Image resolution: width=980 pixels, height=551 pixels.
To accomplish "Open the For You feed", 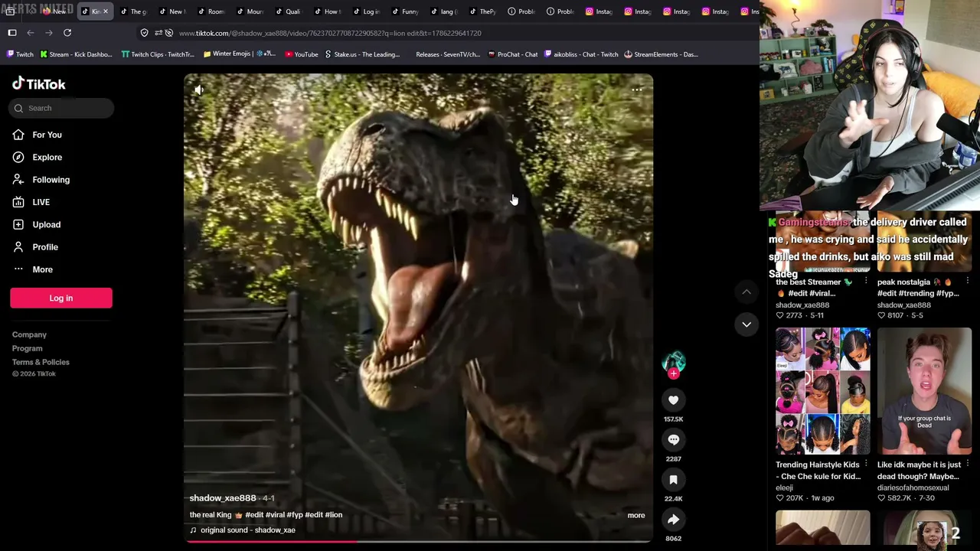I will point(47,135).
